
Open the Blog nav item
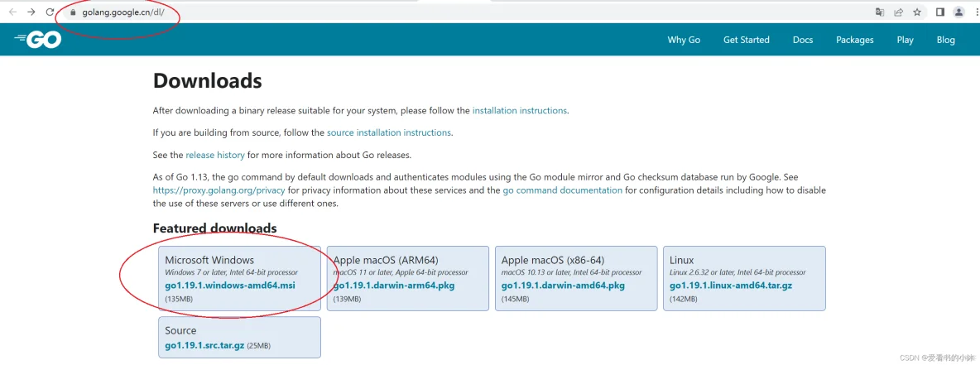coord(945,40)
